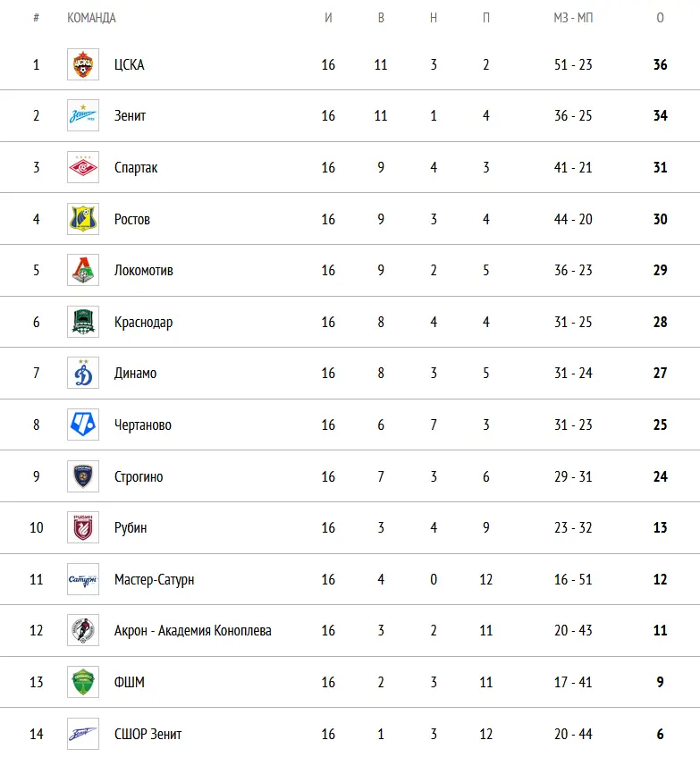Sort by МЗ - МП column header
This screenshot has width=700, height=757.
point(573,18)
